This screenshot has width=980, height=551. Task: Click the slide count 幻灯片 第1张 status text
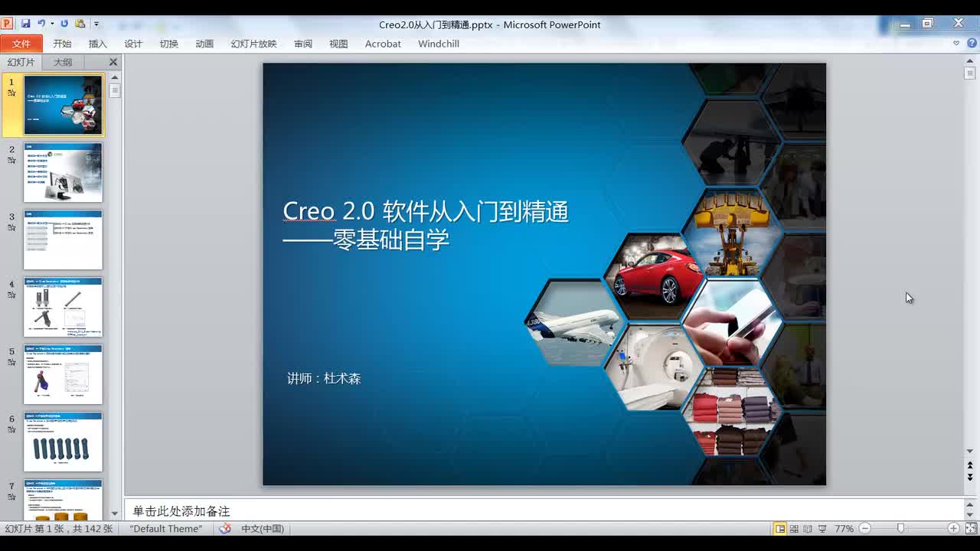59,529
